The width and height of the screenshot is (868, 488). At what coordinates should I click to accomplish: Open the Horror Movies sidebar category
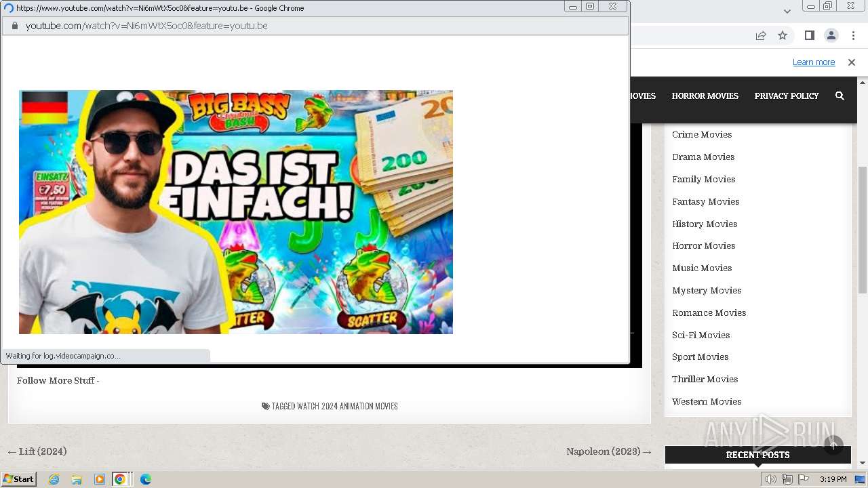tap(704, 245)
